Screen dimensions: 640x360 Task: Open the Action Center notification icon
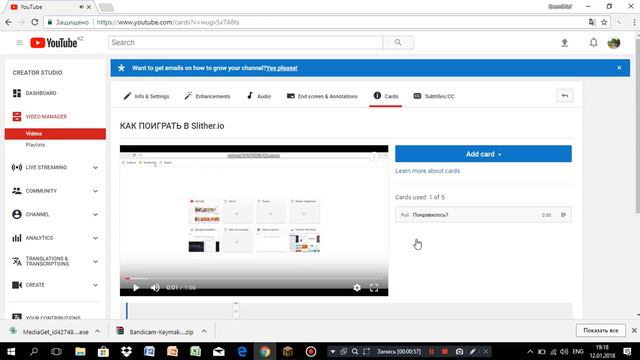point(627,351)
